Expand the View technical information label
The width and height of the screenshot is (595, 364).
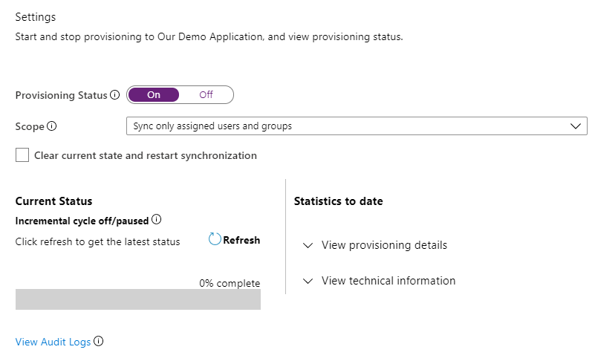388,281
